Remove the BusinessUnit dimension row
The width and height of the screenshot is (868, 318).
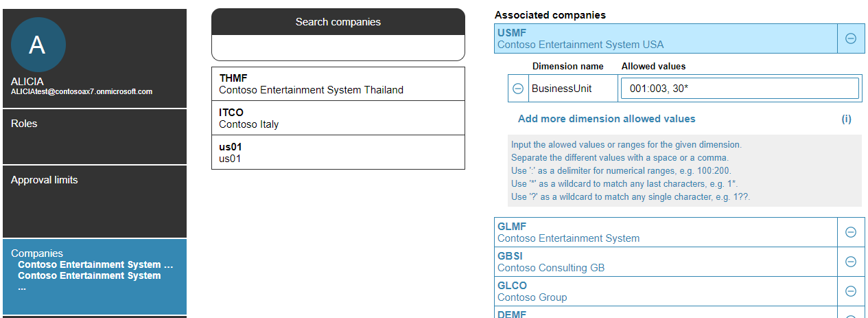pos(518,89)
